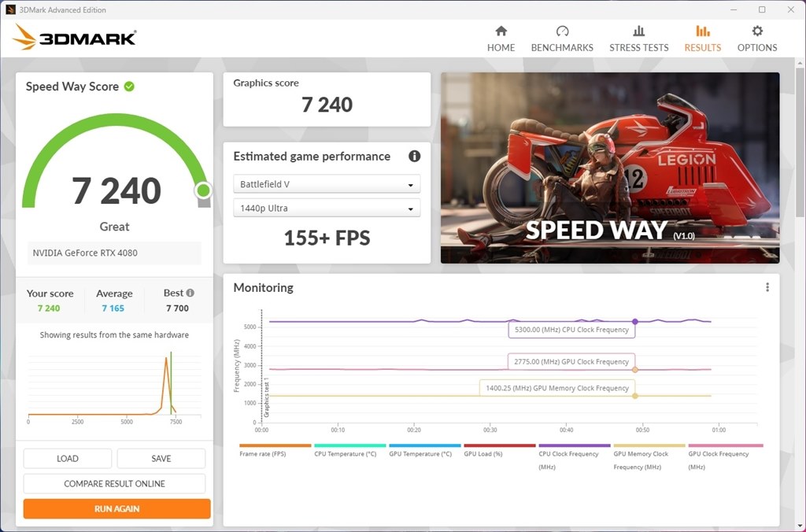This screenshot has height=532, width=806.
Task: Toggle GPU Temperature legend series
Action: pyautogui.click(x=424, y=451)
